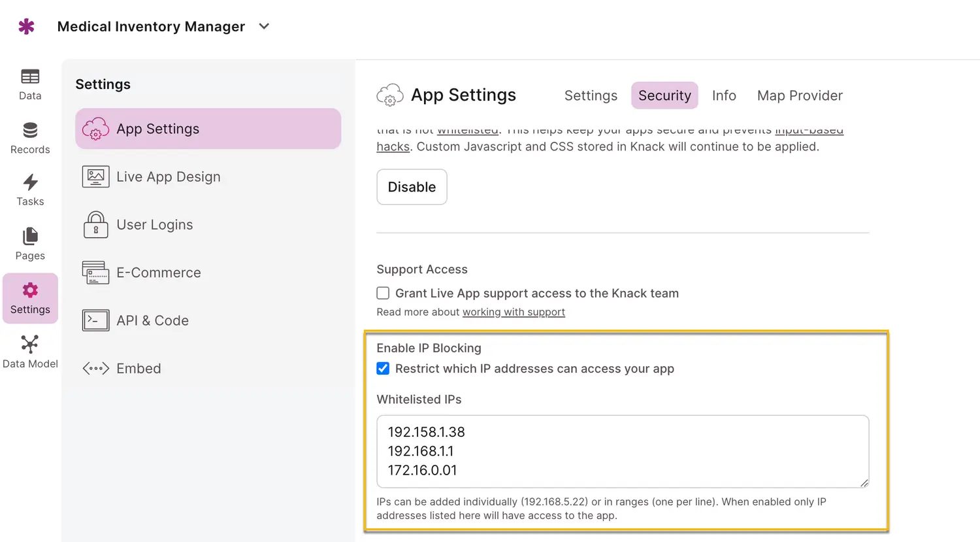Click the Disable button

pyautogui.click(x=412, y=187)
